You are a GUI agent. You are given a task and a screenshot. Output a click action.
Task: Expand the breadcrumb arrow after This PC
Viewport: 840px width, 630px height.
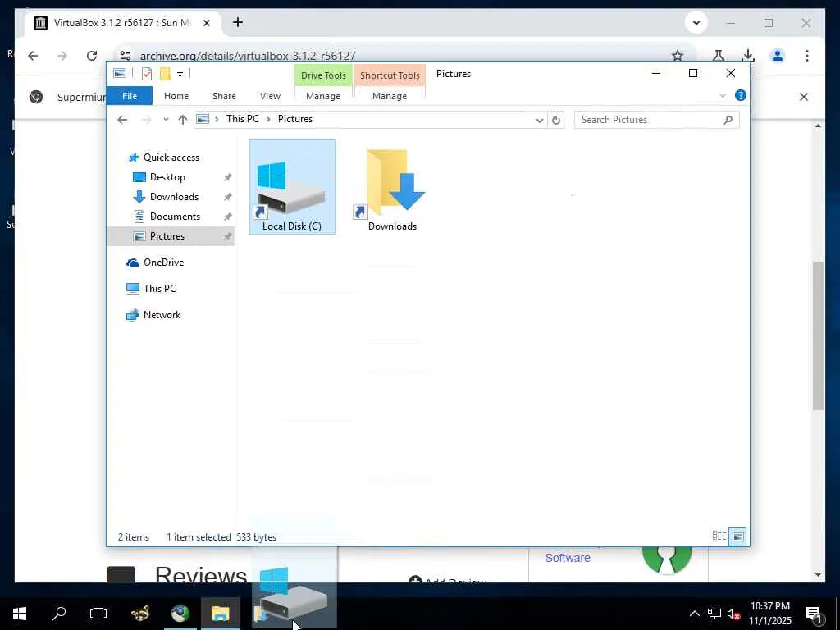click(268, 120)
